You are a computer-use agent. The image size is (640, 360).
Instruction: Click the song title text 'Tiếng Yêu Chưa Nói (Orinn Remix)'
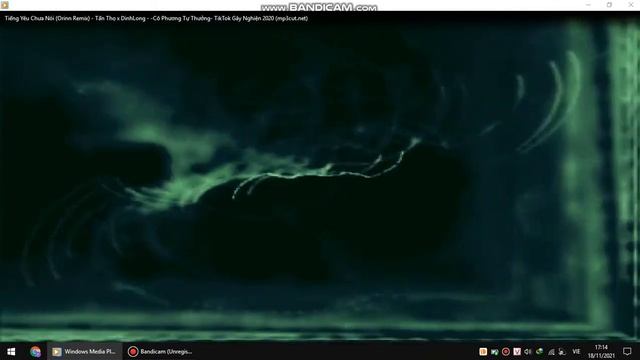(47, 18)
